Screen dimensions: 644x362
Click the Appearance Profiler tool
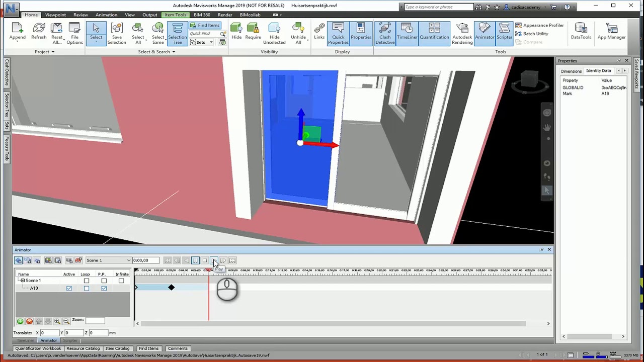539,25
